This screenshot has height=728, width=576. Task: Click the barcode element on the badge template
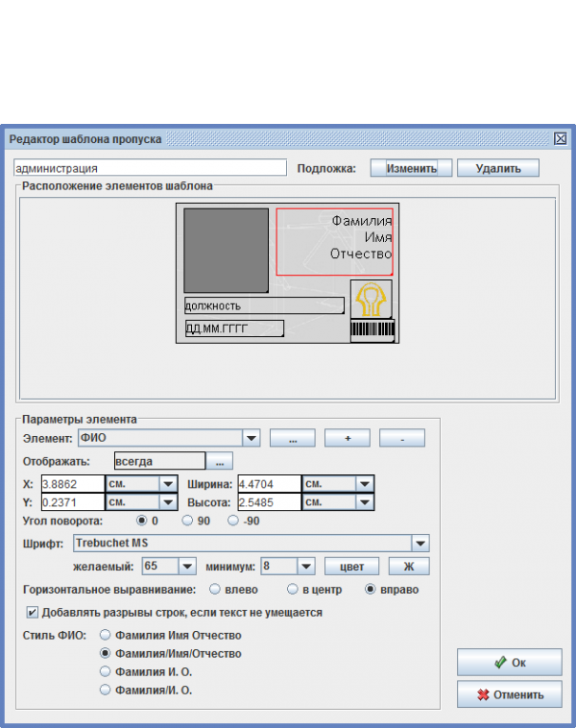(x=373, y=330)
